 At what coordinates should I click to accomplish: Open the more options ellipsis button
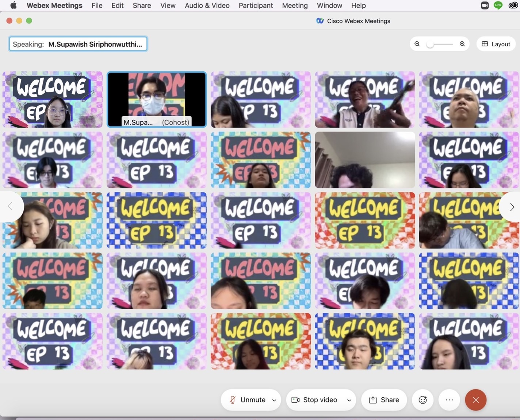coord(449,400)
